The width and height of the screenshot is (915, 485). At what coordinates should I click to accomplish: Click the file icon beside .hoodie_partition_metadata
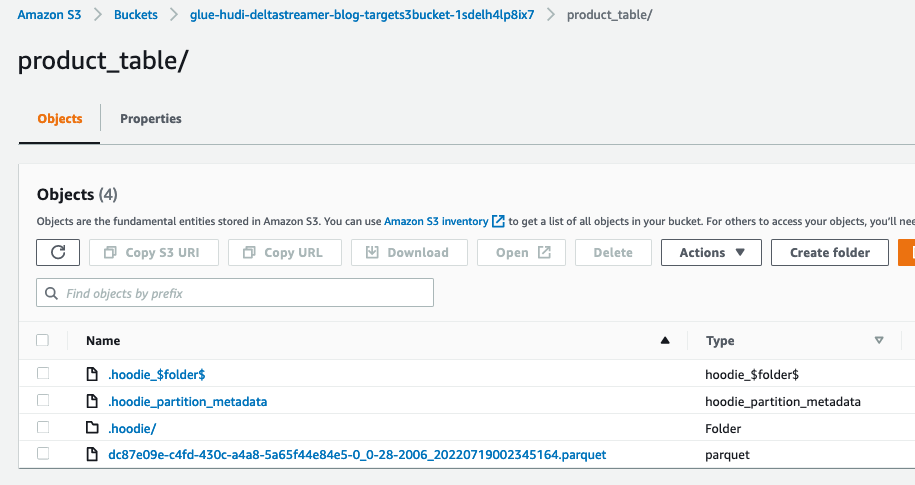(x=93, y=401)
